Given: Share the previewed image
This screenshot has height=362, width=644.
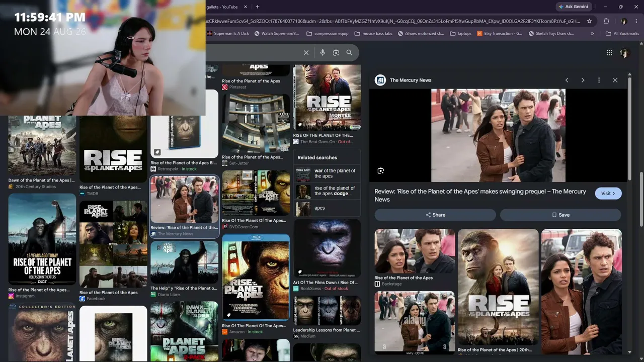Looking at the screenshot, I should [x=435, y=215].
